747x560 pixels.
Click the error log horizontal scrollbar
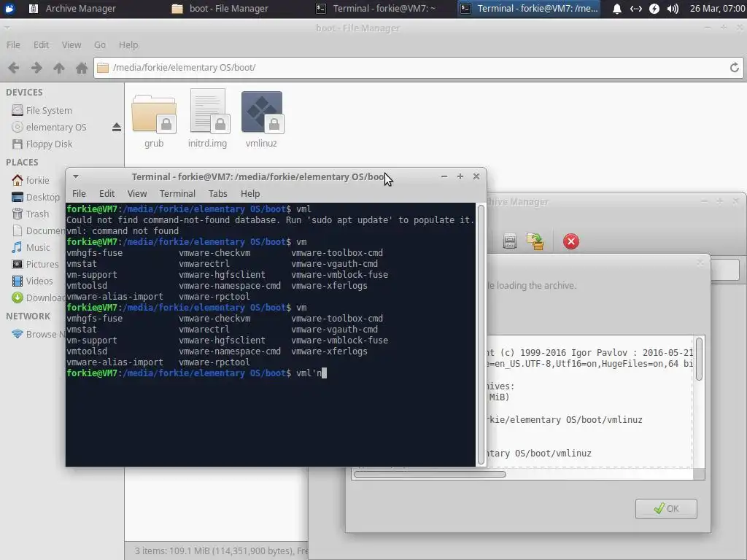(x=430, y=474)
